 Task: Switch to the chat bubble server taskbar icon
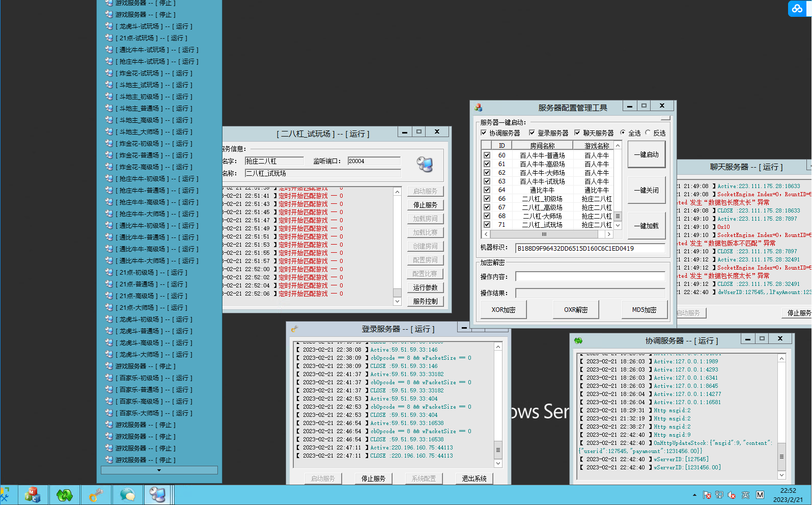127,495
